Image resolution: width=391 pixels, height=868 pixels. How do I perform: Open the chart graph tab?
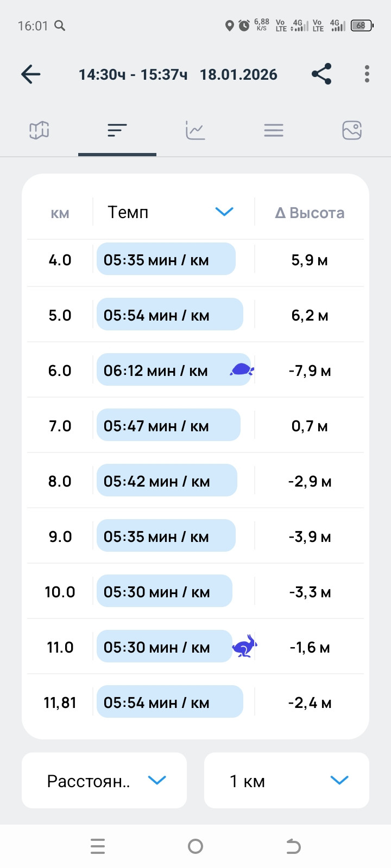(195, 130)
